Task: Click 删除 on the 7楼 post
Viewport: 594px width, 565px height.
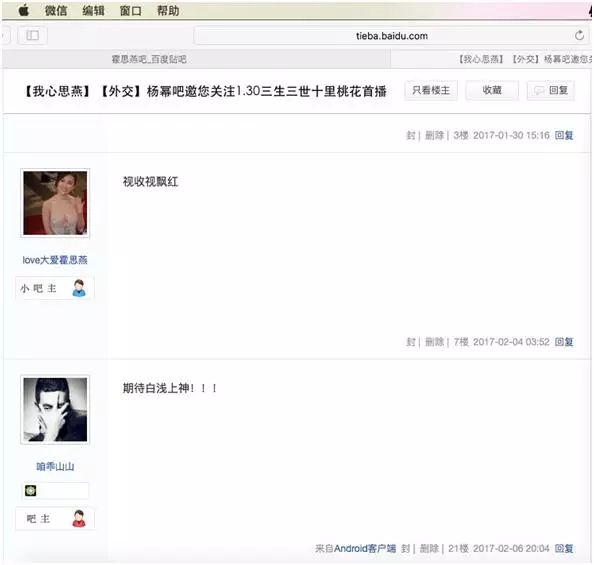Action: click(x=434, y=342)
